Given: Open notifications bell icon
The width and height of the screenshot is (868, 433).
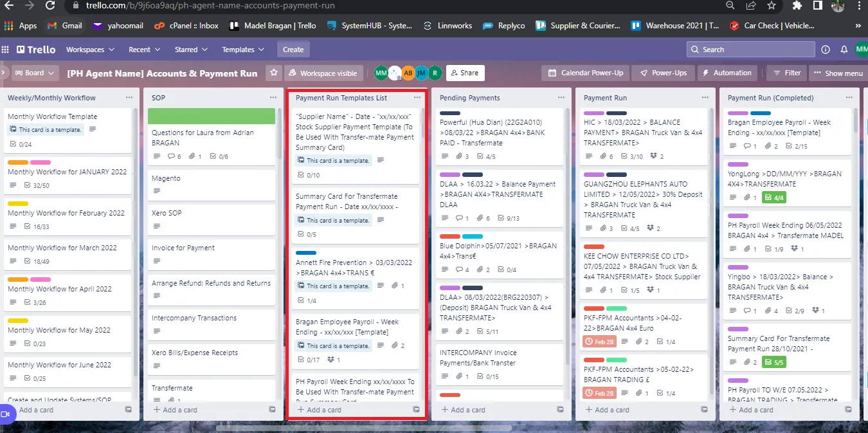Looking at the screenshot, I should [x=844, y=50].
